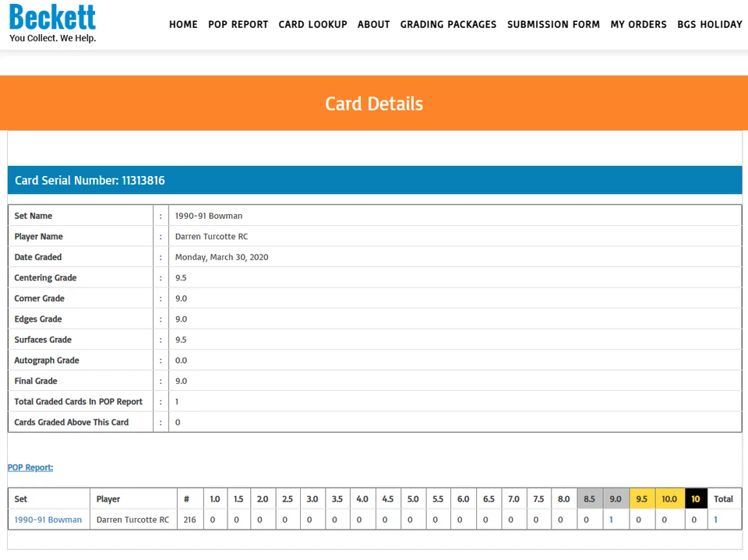Select the Final Grade label

click(36, 381)
